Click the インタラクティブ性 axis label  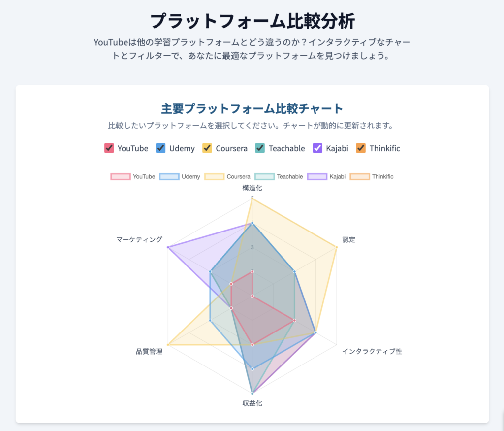[x=372, y=351]
